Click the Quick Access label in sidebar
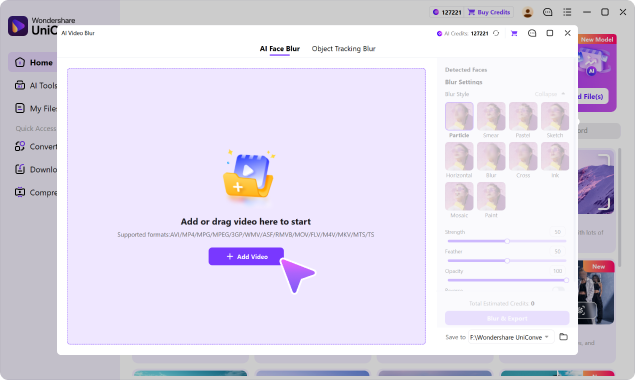 coord(36,128)
